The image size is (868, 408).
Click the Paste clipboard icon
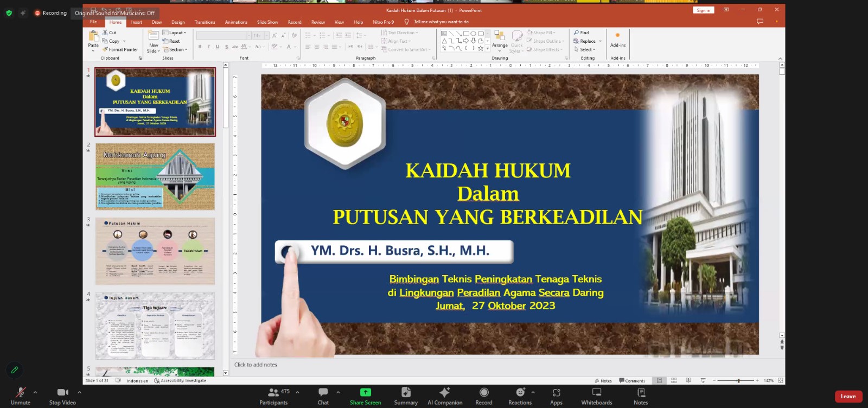click(x=93, y=36)
